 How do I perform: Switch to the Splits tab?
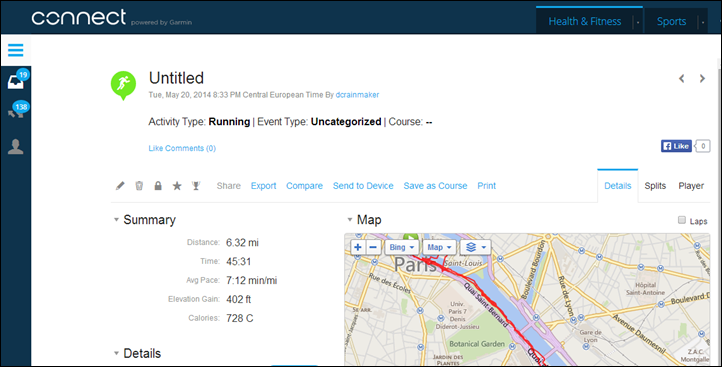(655, 186)
